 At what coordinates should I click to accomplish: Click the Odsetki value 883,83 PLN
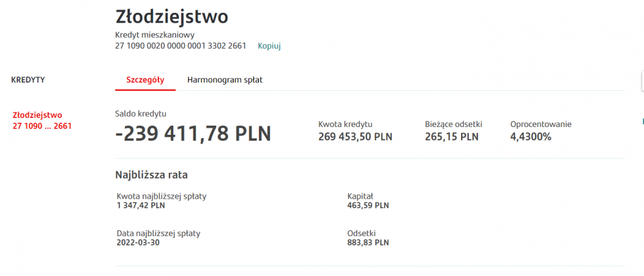tap(368, 242)
